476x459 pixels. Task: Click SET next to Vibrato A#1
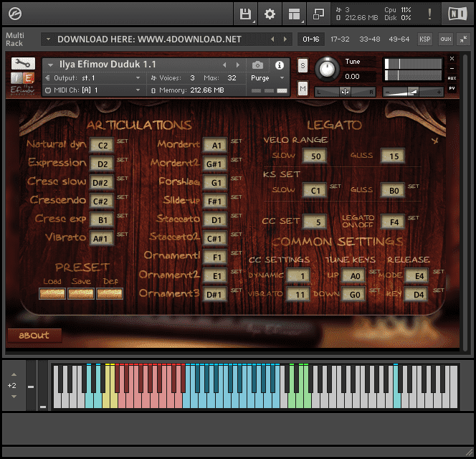pyautogui.click(x=123, y=235)
